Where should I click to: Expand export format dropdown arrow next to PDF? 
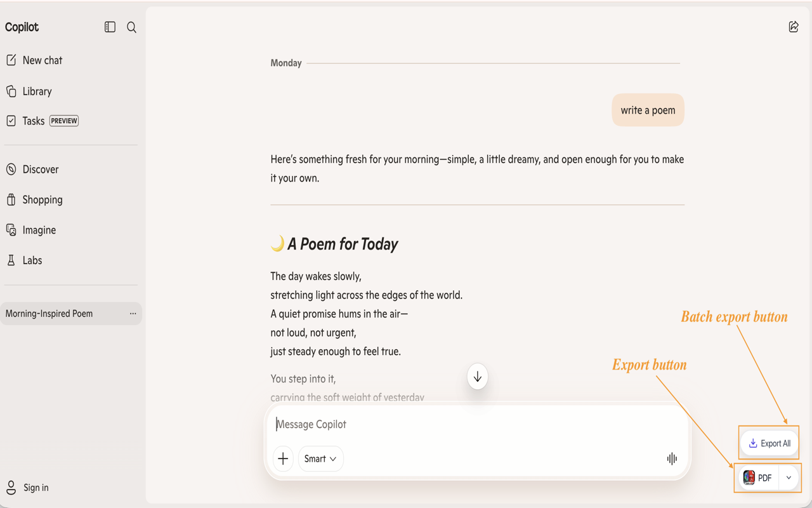(789, 478)
